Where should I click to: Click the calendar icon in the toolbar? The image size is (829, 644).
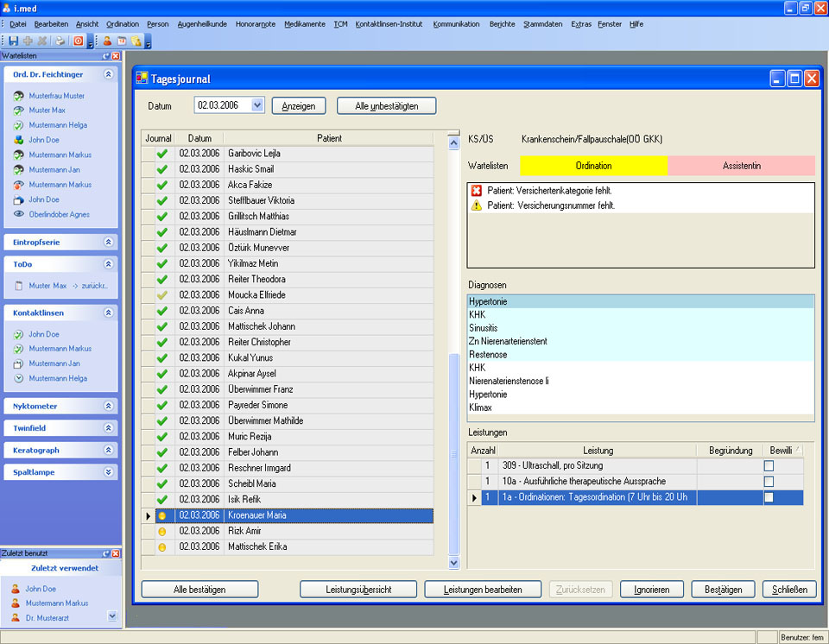click(122, 41)
